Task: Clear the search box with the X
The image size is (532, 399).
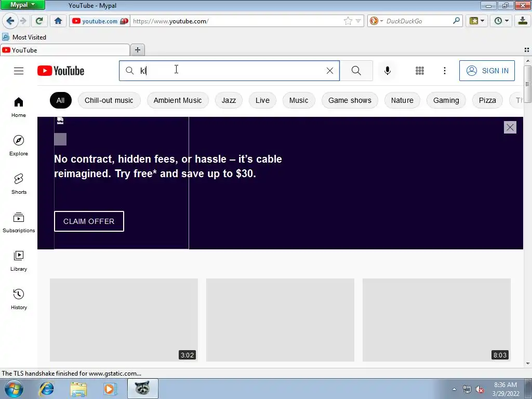Action: [x=330, y=71]
